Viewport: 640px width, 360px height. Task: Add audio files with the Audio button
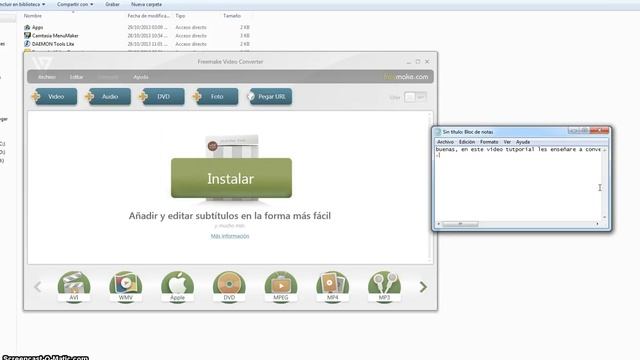click(108, 97)
